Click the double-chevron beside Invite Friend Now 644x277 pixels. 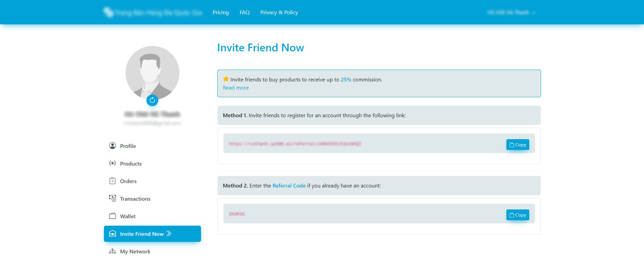click(x=169, y=233)
